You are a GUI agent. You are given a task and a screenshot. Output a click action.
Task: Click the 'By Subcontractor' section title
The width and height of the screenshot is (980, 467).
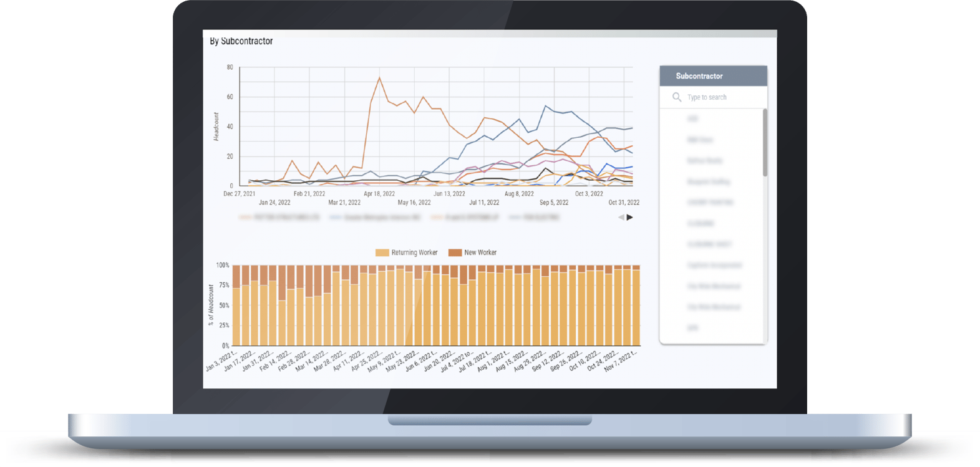pyautogui.click(x=241, y=41)
